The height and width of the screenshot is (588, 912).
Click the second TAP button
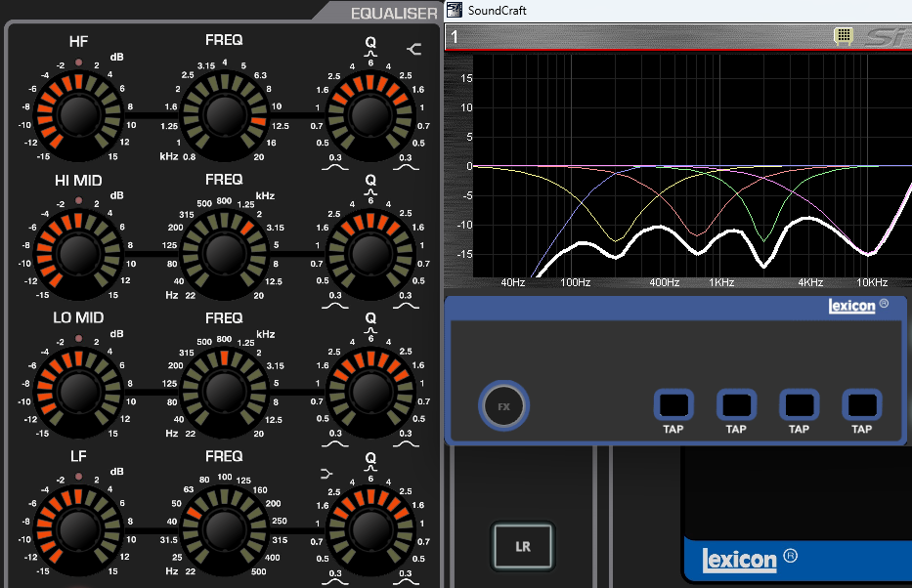736,404
